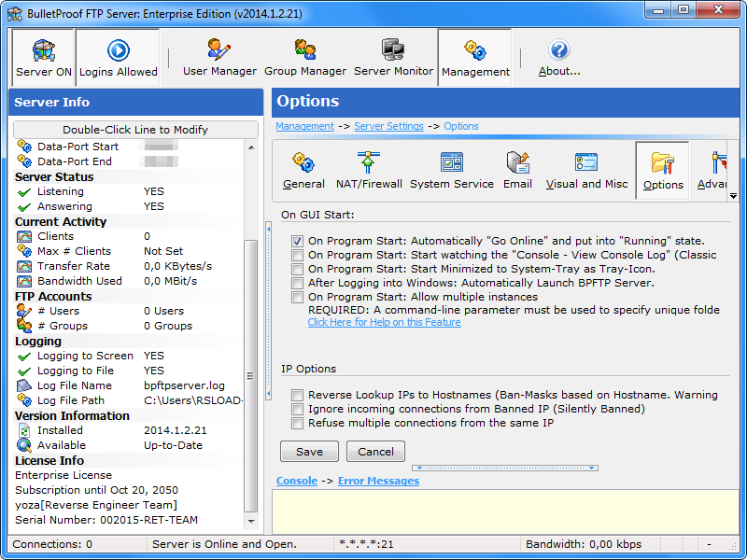Open the Server Monitor
This screenshot has height=560, width=747.
[x=393, y=58]
